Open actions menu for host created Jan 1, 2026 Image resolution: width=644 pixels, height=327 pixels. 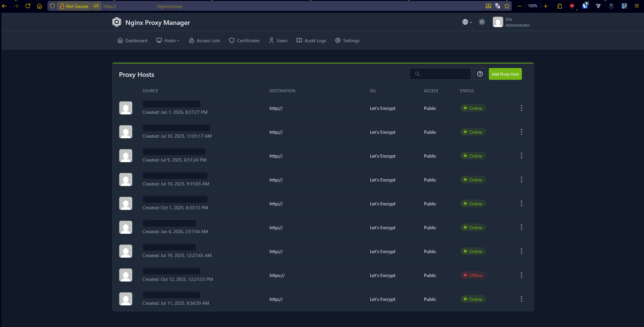pos(521,108)
